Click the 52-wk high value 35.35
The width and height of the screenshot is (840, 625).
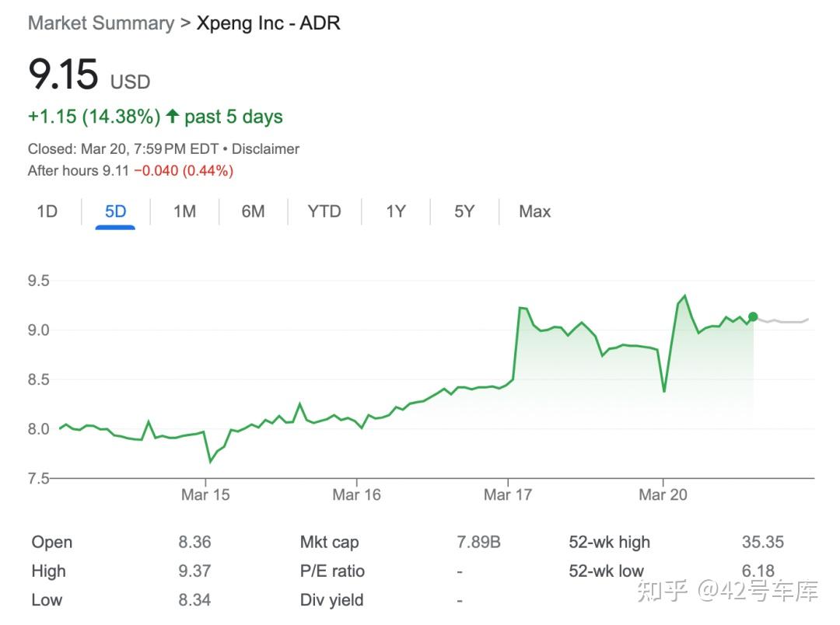[x=762, y=542]
